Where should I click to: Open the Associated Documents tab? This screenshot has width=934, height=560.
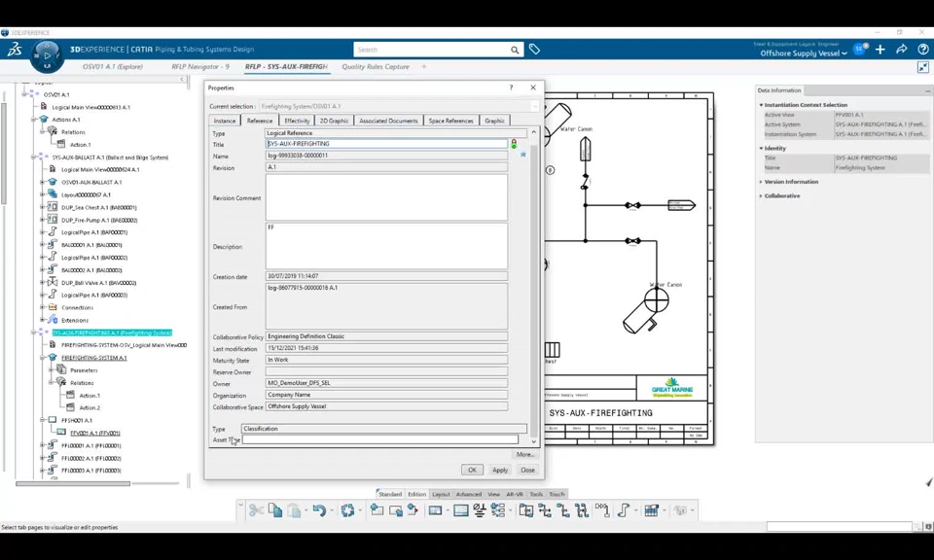(388, 121)
